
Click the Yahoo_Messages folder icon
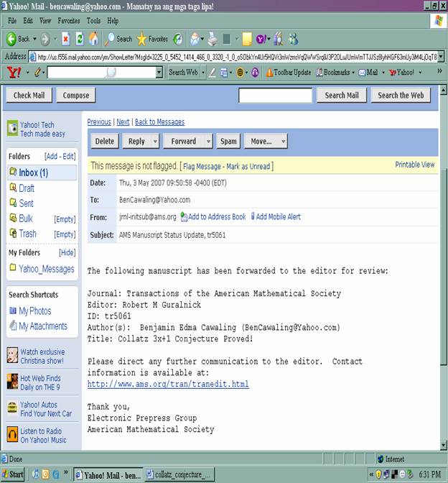pos(13,269)
